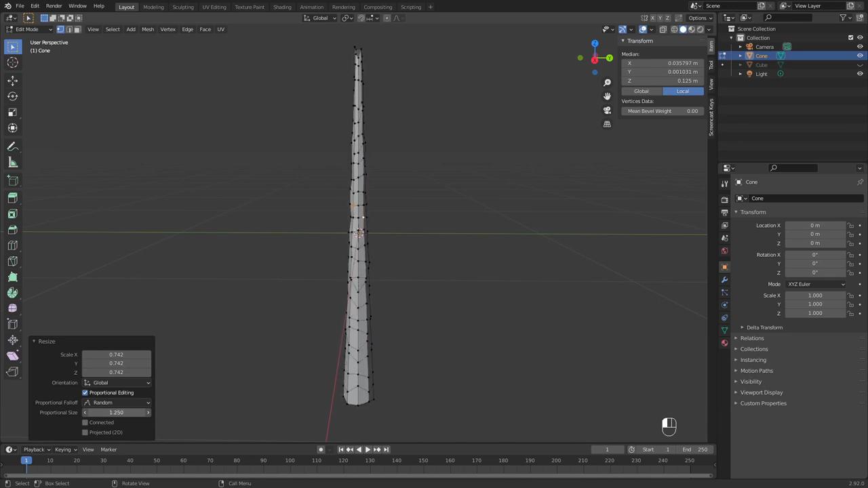Click the play animation button
This screenshot has height=488, width=868.
point(368,449)
